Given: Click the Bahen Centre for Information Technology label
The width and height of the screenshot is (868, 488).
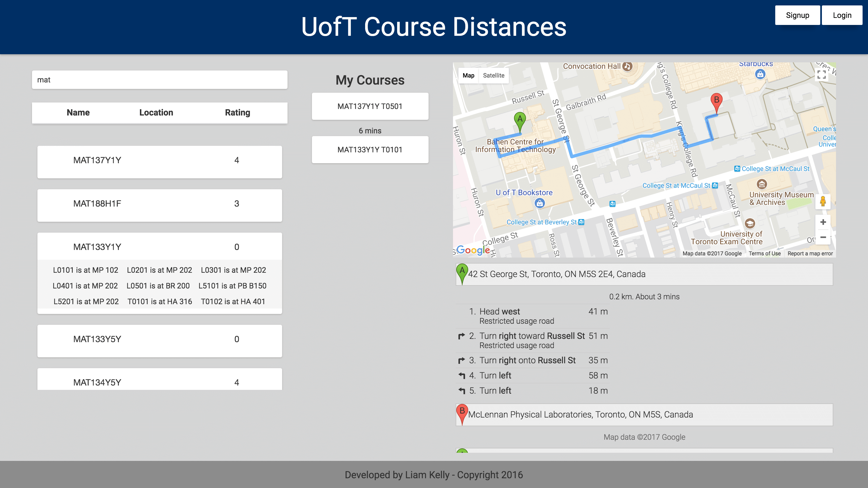Looking at the screenshot, I should pyautogui.click(x=515, y=146).
